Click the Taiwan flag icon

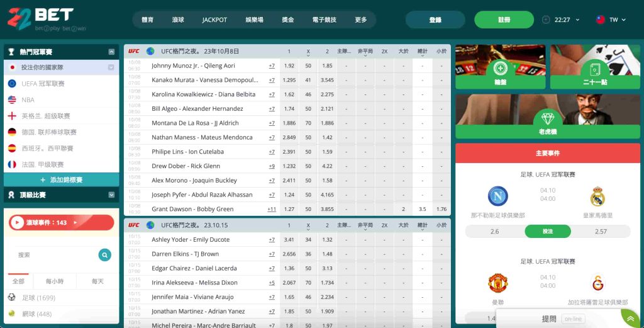tap(601, 20)
